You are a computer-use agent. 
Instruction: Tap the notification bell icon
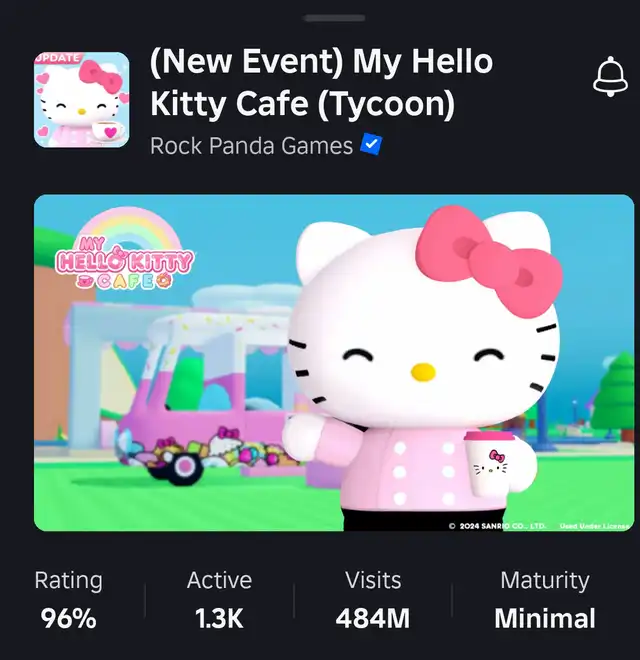point(610,77)
